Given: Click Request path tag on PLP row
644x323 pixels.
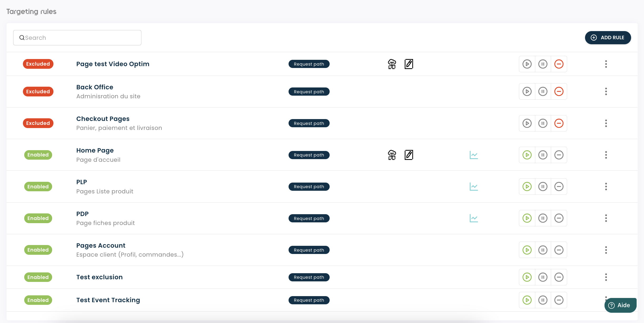Looking at the screenshot, I should (x=309, y=187).
